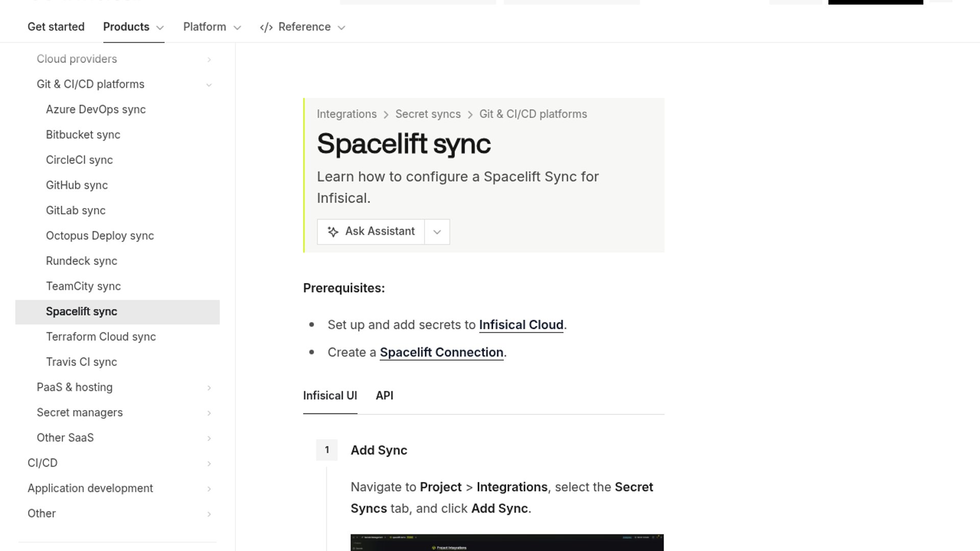Open the Get started tab
This screenshot has width=980, height=551.
tap(56, 27)
